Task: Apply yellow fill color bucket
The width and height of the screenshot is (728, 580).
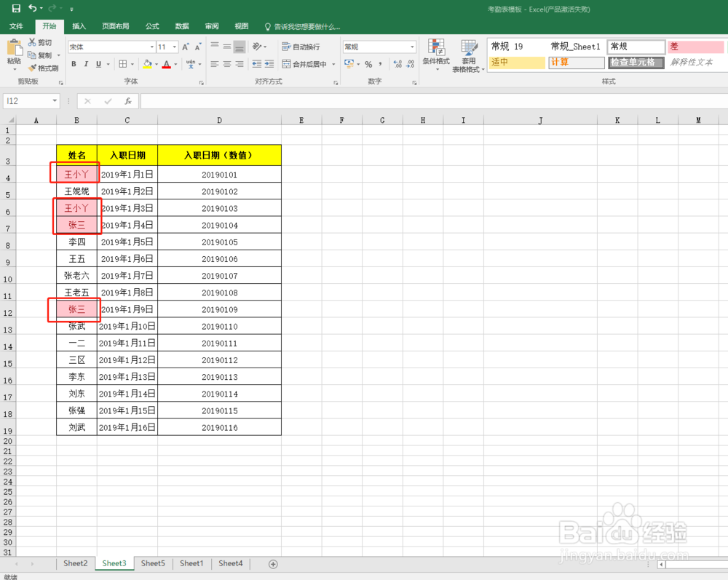Action: [x=148, y=64]
